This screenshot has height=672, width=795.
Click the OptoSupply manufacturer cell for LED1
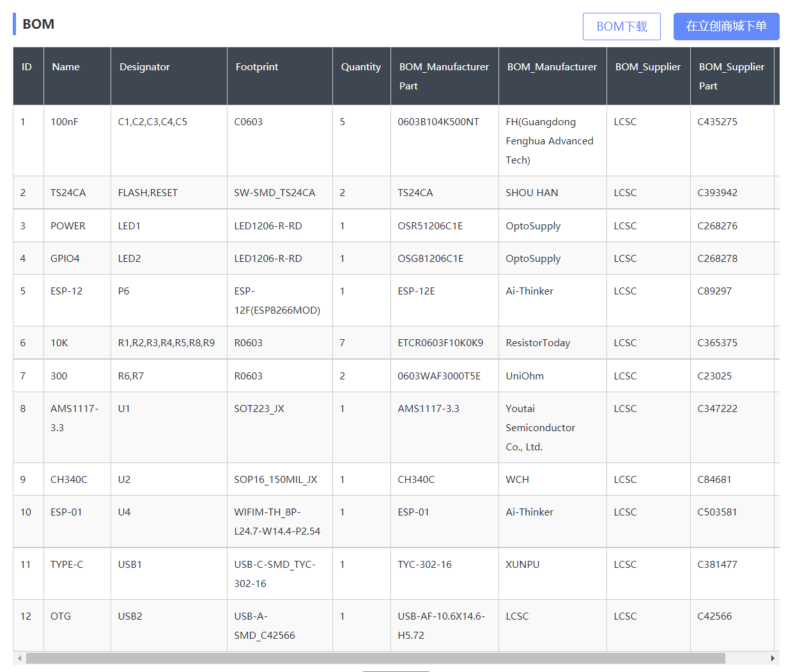553,225
